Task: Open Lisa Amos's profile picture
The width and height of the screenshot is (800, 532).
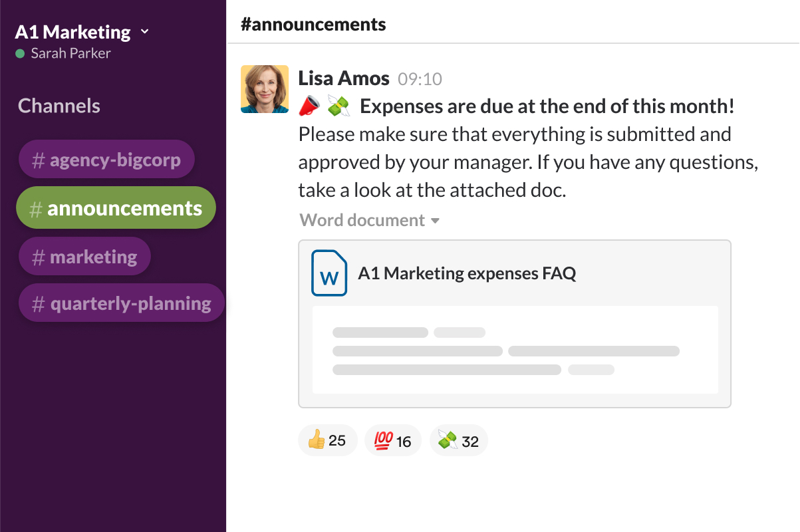Action: pos(264,88)
